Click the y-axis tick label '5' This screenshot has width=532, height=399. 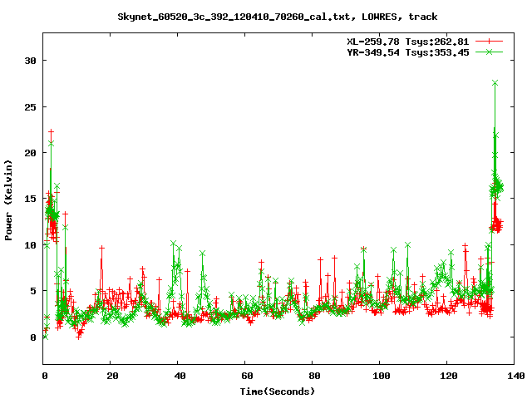(x=33, y=291)
